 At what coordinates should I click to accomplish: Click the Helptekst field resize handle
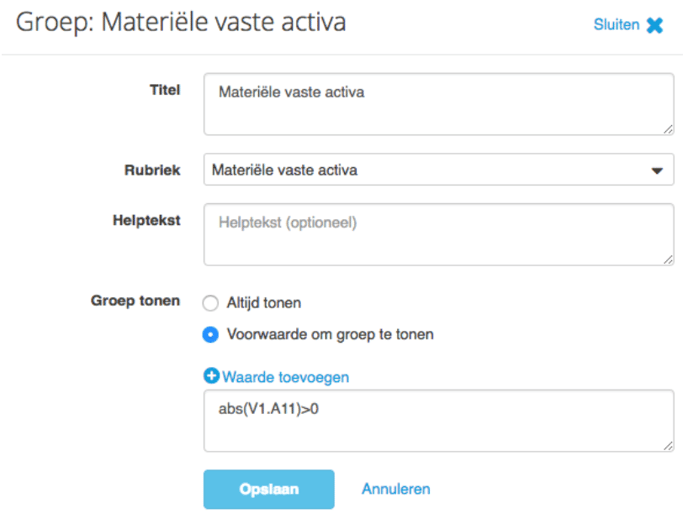[668, 260]
